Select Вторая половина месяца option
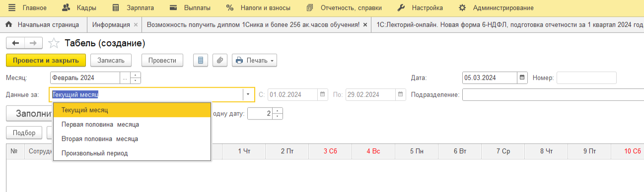 [x=132, y=139]
